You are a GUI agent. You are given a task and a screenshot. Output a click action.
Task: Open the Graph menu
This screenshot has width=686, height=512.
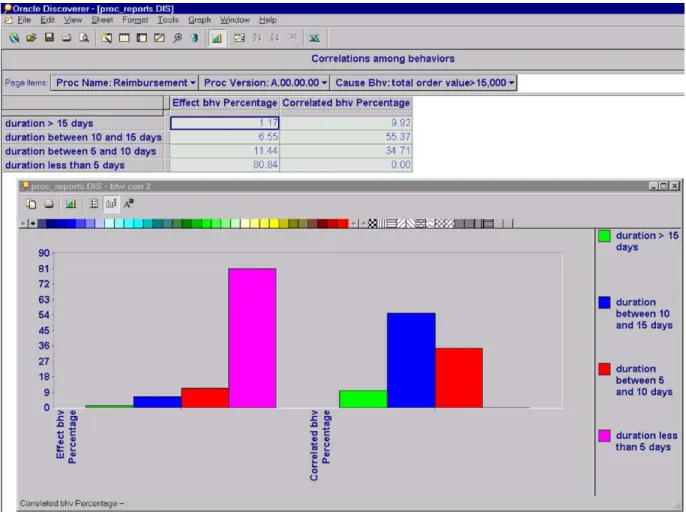coord(200,20)
